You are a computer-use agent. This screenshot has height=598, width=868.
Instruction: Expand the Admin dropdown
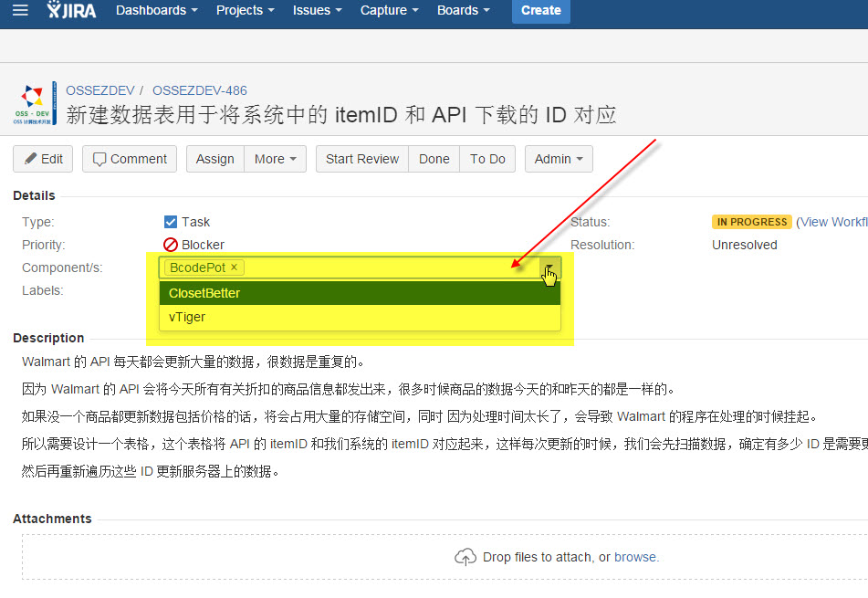point(559,159)
